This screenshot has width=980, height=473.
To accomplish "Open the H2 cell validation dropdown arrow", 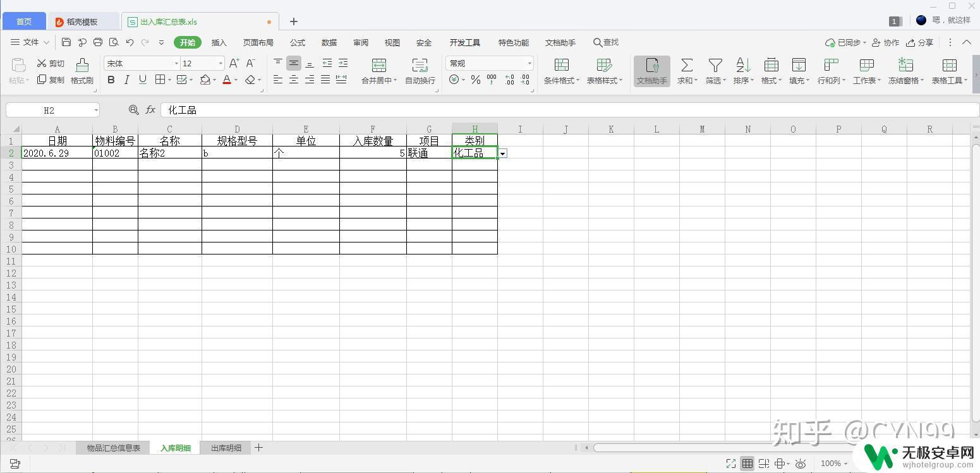I will [x=503, y=153].
